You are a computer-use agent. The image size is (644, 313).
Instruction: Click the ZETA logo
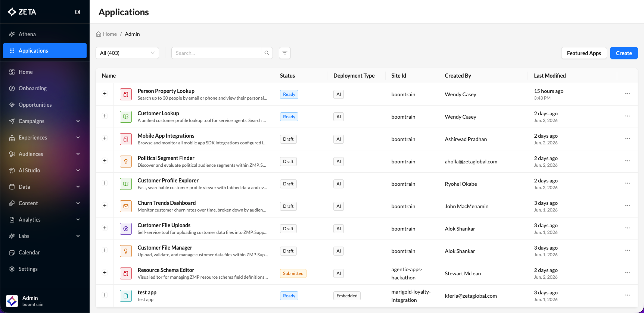(x=22, y=12)
